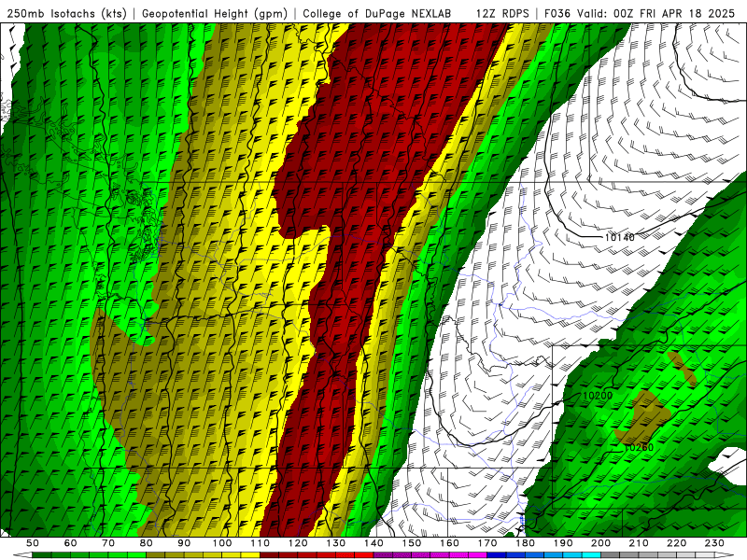
Task: Click the 190 value on the color scale
Action: tap(563, 543)
